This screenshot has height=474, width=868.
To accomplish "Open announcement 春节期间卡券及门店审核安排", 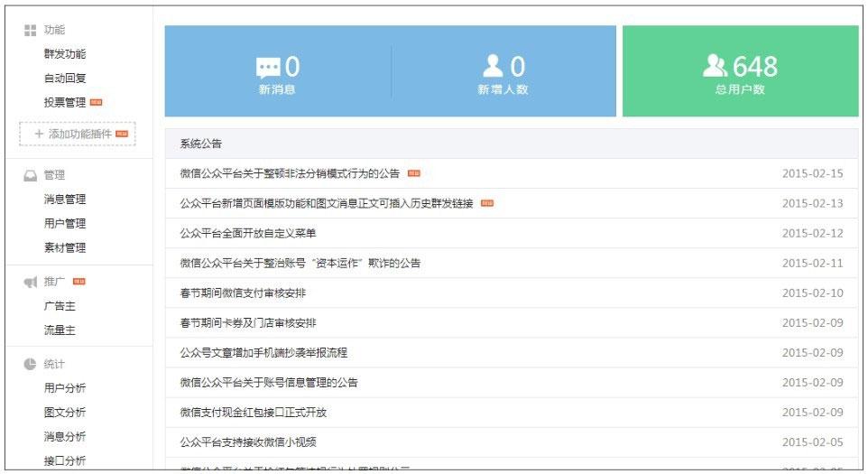I will coord(248,323).
